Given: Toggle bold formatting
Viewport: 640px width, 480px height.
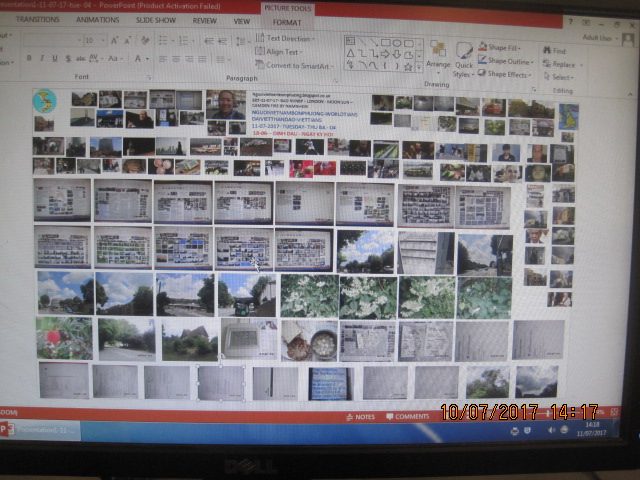Looking at the screenshot, I should click(x=29, y=58).
